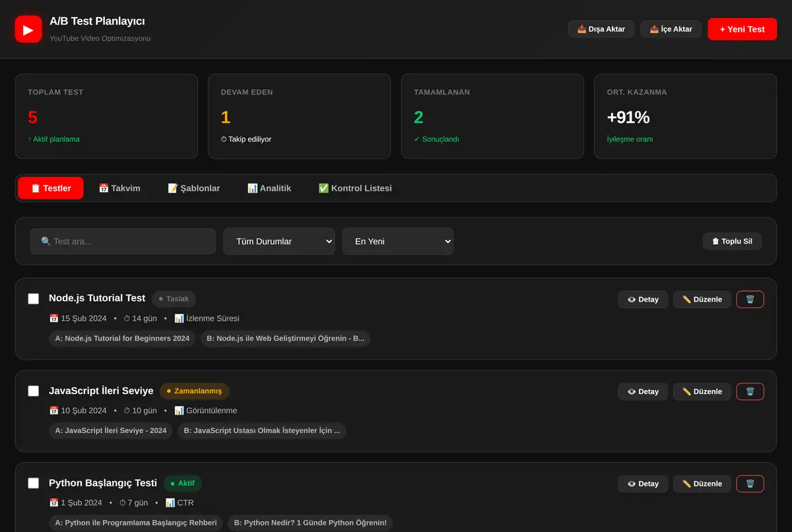Switch to the Testler tab

click(x=51, y=188)
